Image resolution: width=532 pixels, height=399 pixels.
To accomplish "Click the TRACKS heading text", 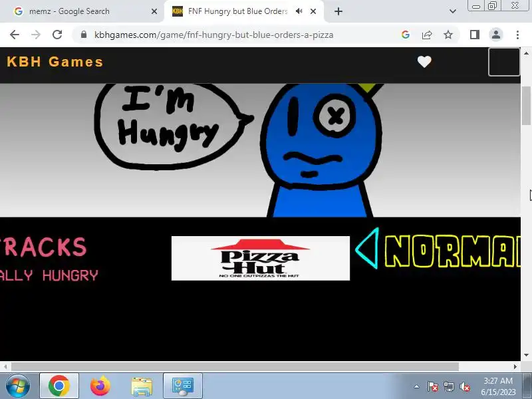I will (x=43, y=247).
